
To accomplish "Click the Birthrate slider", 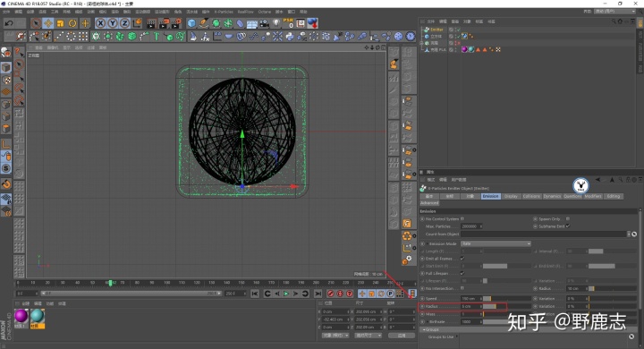I will (507, 322).
